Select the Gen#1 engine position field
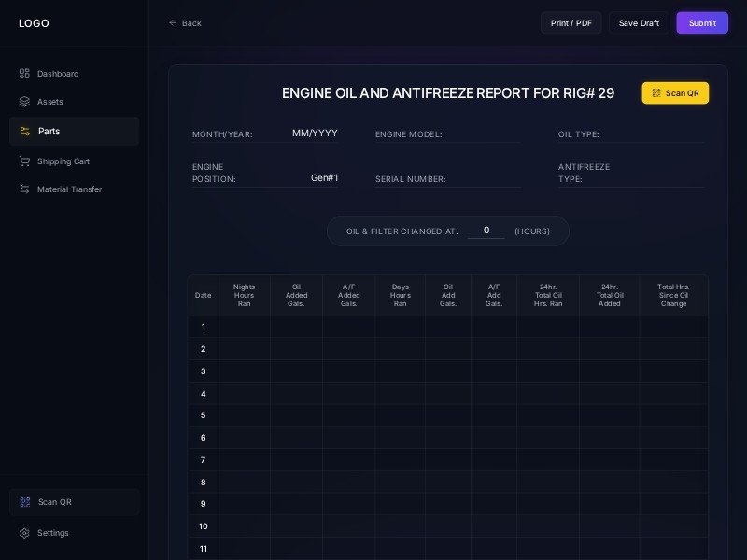Screen dimensions: 747x560 (x=324, y=178)
